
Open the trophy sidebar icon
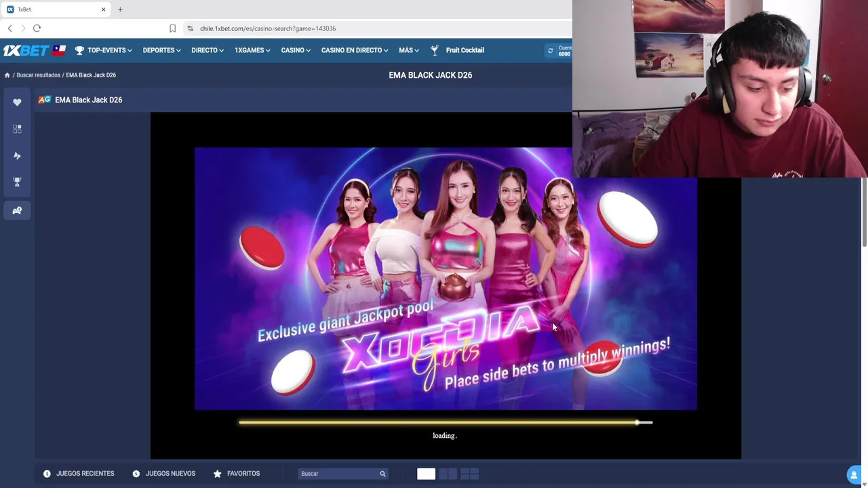click(17, 182)
